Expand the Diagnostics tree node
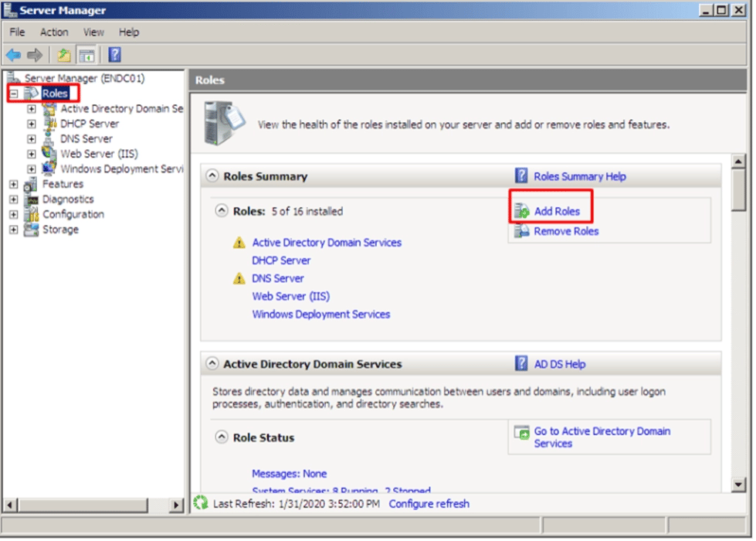This screenshot has height=541, width=756. point(13,199)
